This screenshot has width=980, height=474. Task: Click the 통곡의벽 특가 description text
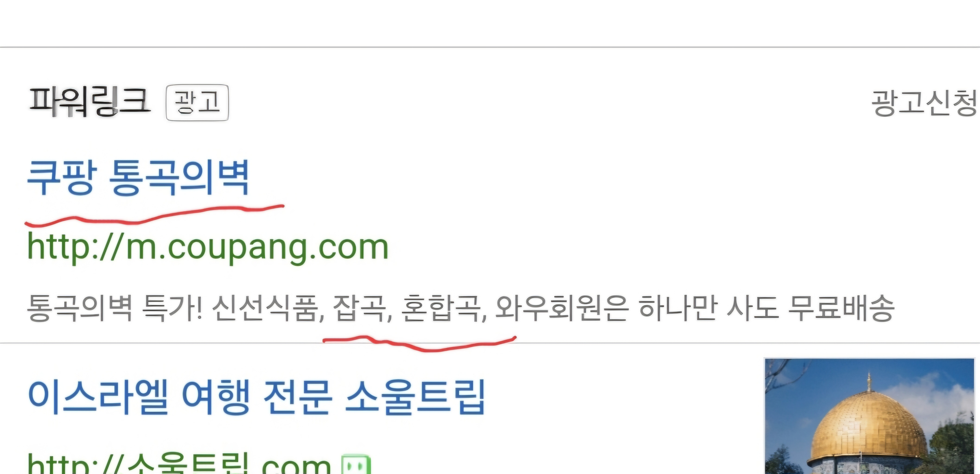tap(460, 308)
